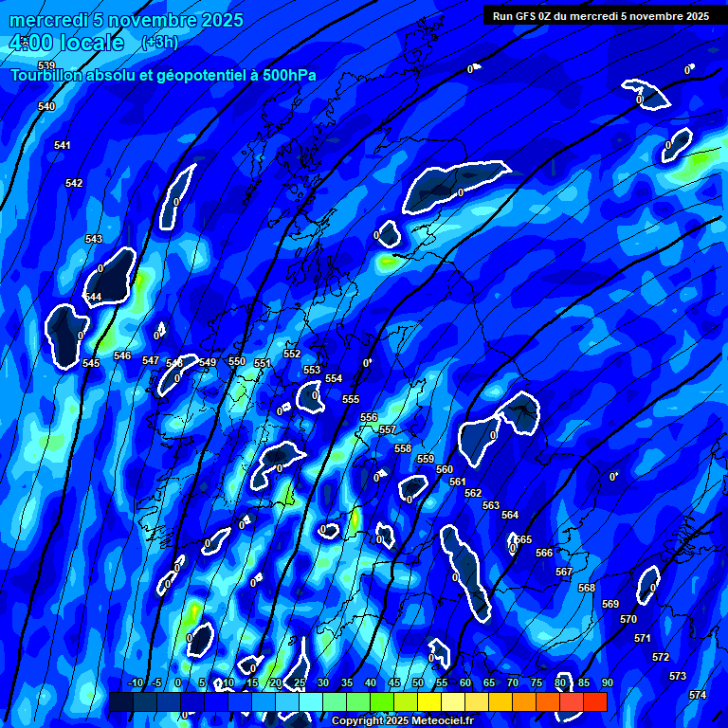Click the '-10' legend scale label
Image resolution: width=728 pixels, height=728 pixels.
tap(136, 682)
